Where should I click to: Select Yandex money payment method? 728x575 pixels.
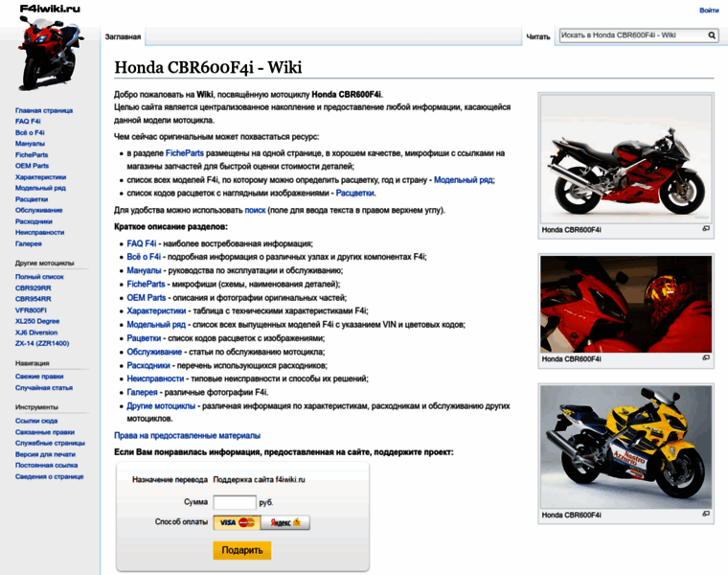tap(285, 522)
